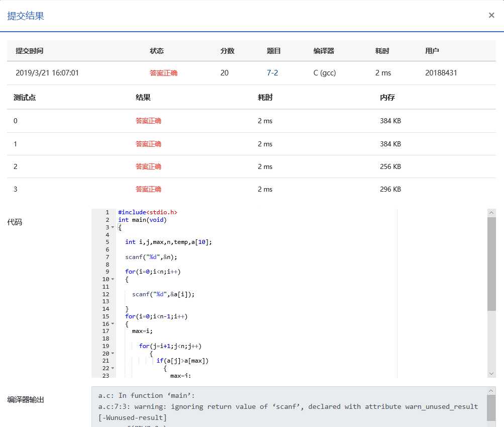Click the 耗时 header in submission row
Viewport: 504px width, 427px height.
tap(382, 51)
